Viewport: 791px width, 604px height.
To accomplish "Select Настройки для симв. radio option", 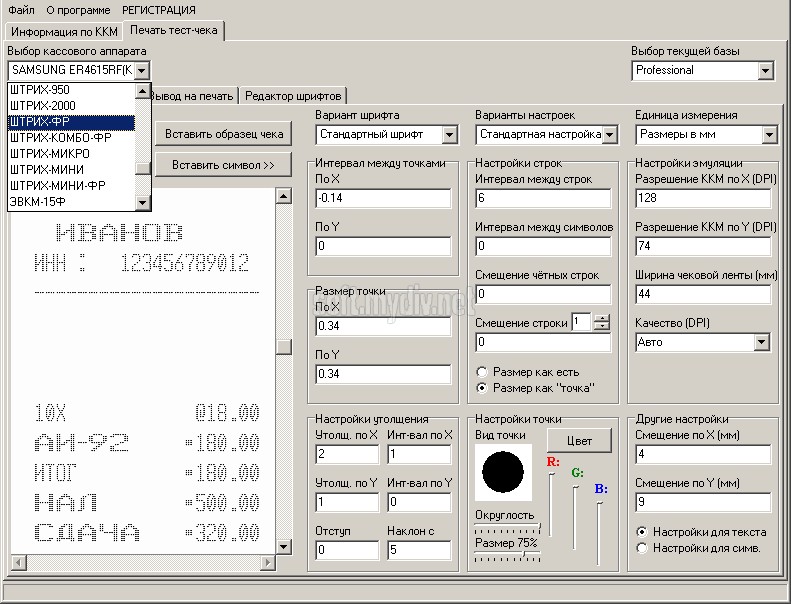I will coord(642,548).
